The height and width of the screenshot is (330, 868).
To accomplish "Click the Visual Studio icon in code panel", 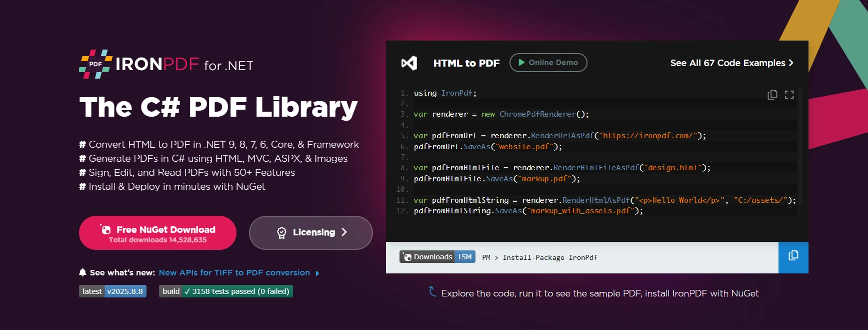I will point(409,63).
